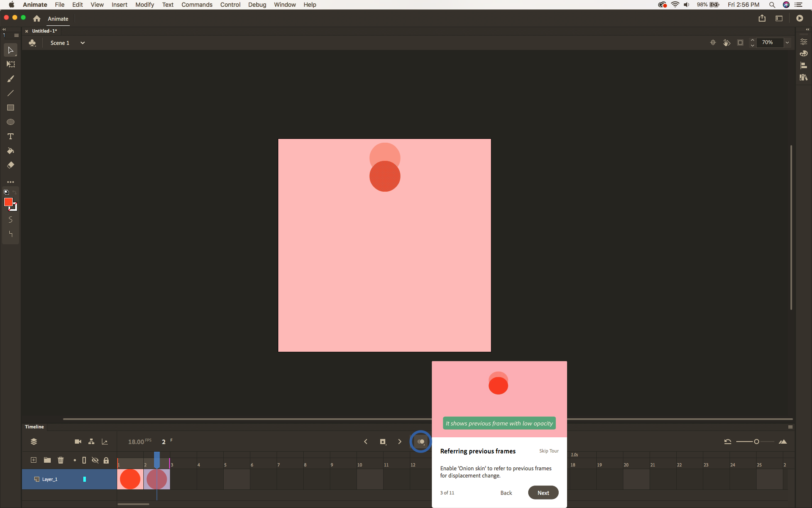Switch to the Untitled-1 document tab
Image resolution: width=812 pixels, height=508 pixels.
[44, 31]
